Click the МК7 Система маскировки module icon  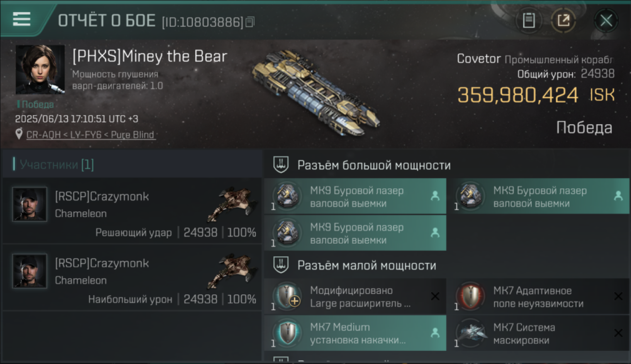click(x=471, y=333)
